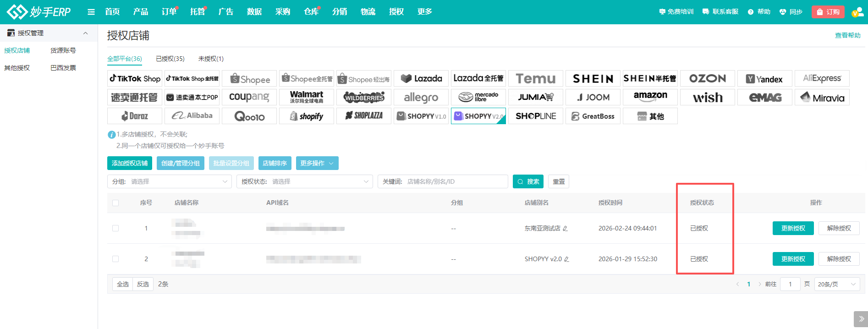The width and height of the screenshot is (868, 329).
Task: Pick the Temu platform tile
Action: pyautogui.click(x=535, y=78)
